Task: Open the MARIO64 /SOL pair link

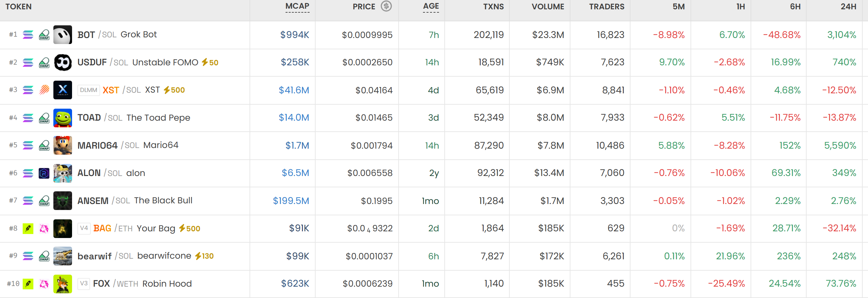Action: click(x=108, y=145)
